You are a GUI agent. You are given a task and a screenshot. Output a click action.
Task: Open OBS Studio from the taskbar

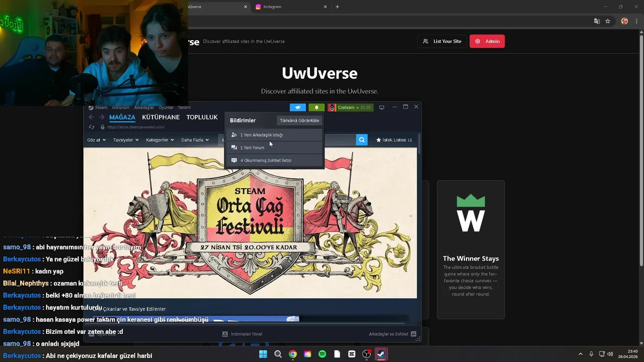point(366,354)
